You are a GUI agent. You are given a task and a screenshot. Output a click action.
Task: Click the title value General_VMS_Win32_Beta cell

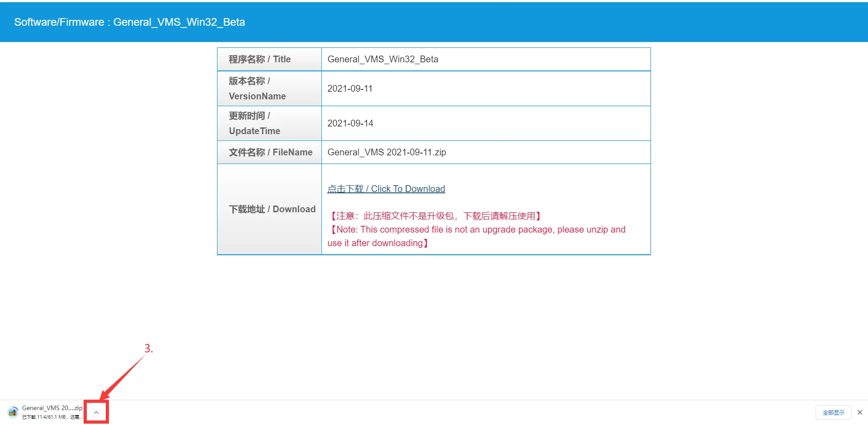click(x=486, y=59)
